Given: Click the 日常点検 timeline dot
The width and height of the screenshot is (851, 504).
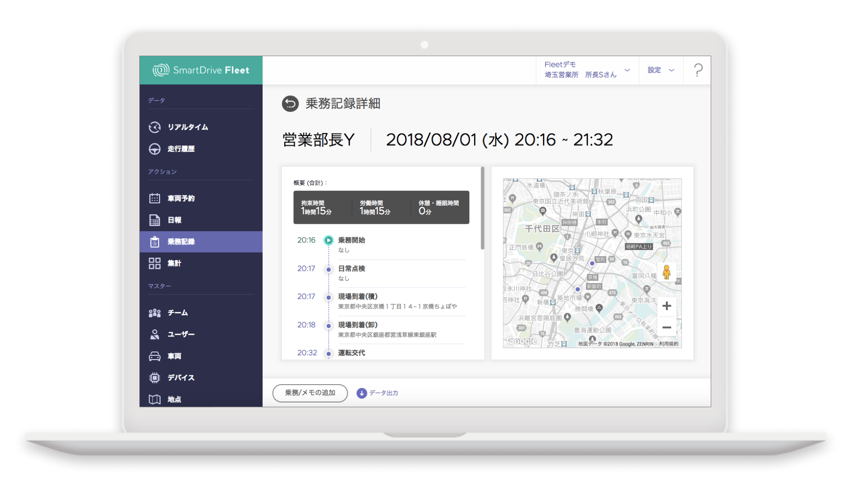Looking at the screenshot, I should point(329,269).
